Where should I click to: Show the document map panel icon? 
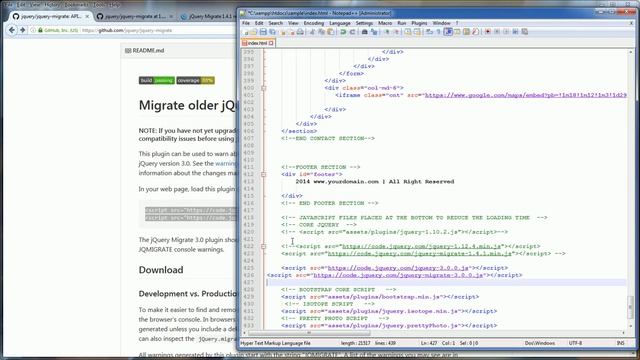click(x=466, y=32)
